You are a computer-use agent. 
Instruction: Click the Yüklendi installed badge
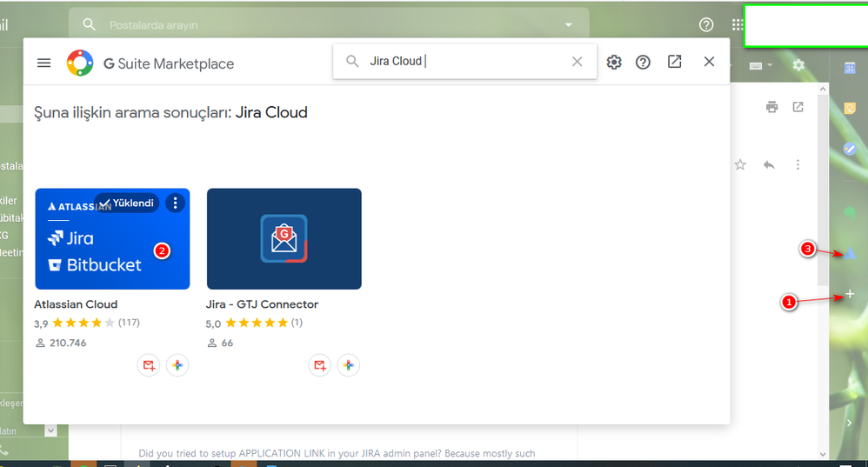coord(127,203)
